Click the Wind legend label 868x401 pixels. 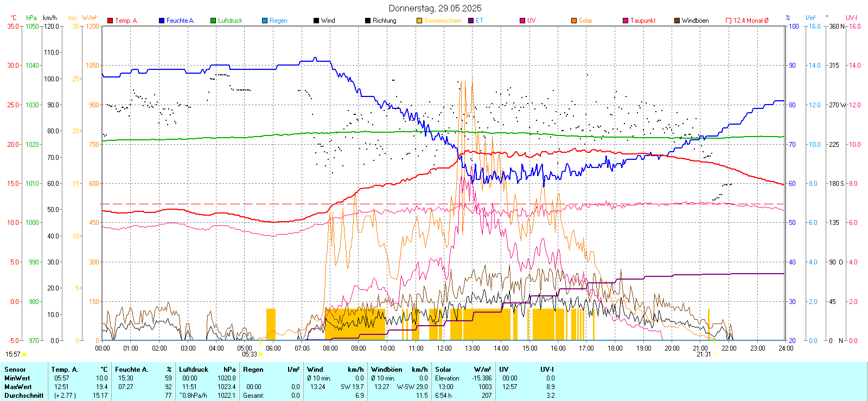tap(328, 21)
